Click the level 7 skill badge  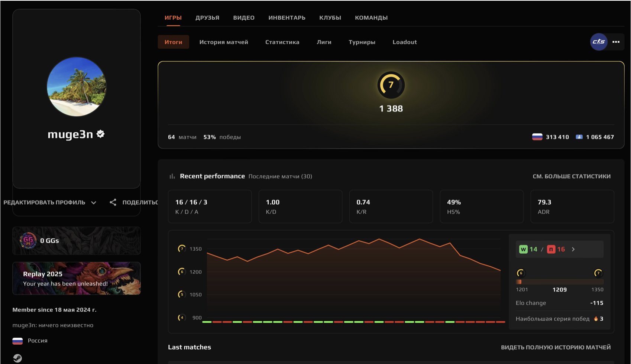pos(391,85)
